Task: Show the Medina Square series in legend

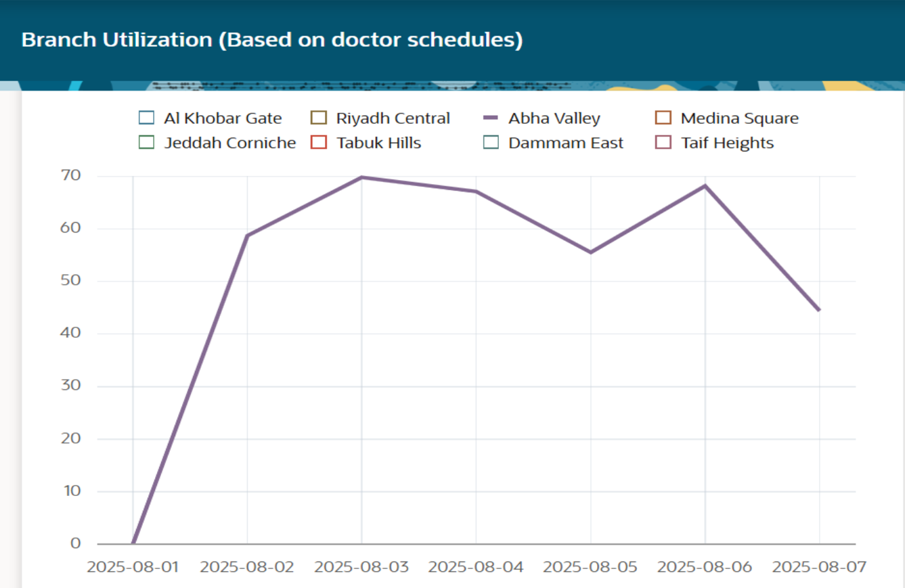Action: [663, 118]
